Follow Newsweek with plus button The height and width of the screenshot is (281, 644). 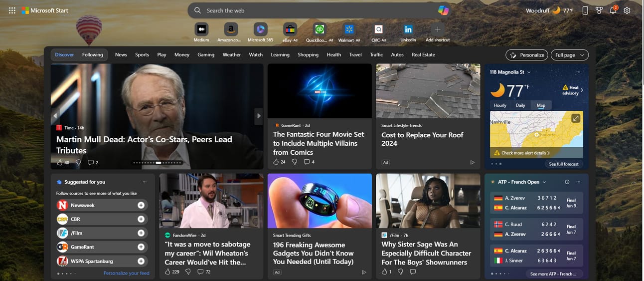tap(141, 205)
